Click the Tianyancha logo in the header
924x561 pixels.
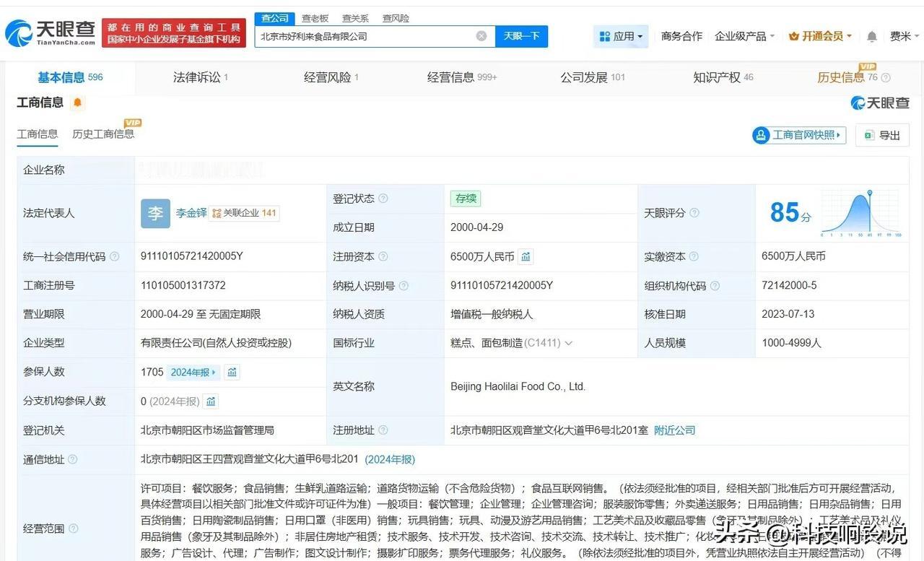point(51,32)
